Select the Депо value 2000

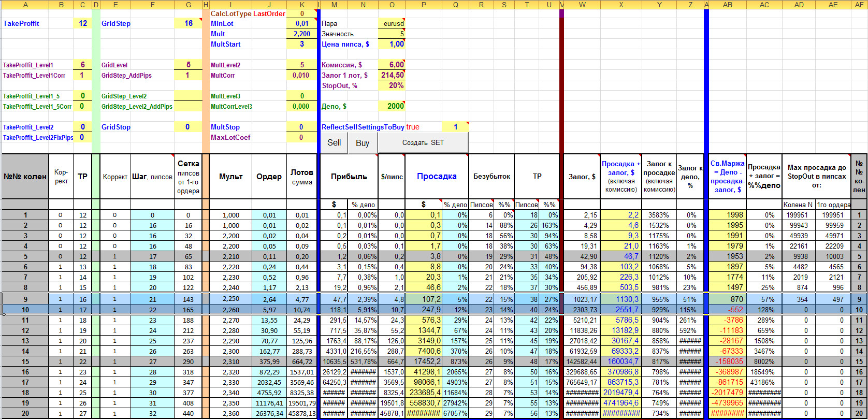(x=392, y=106)
